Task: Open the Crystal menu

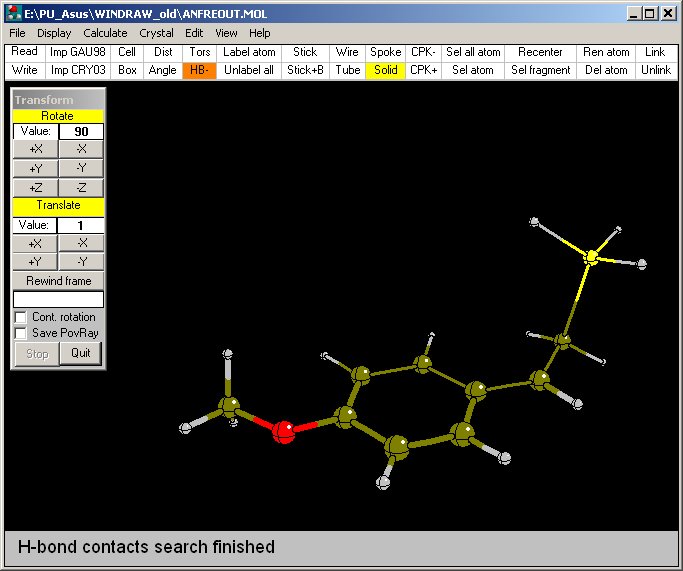Action: 156,33
